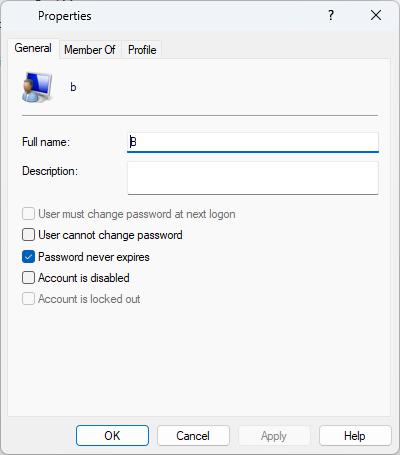Go to the Profile tab
The image size is (400, 455).
tap(142, 50)
